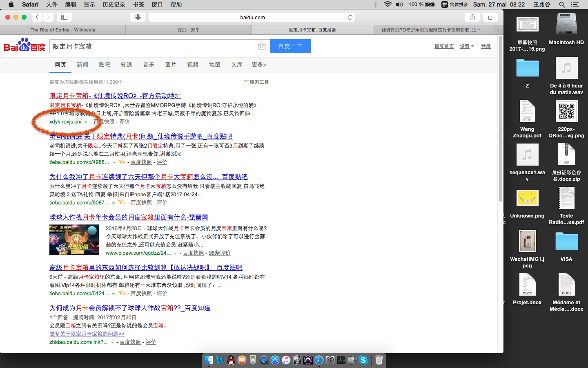Open QQ penguin app in the Dock

tap(231, 360)
